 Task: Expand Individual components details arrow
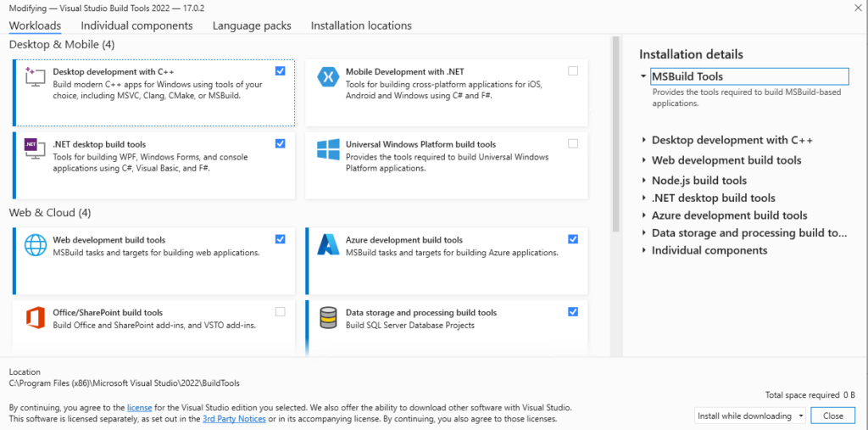point(644,250)
